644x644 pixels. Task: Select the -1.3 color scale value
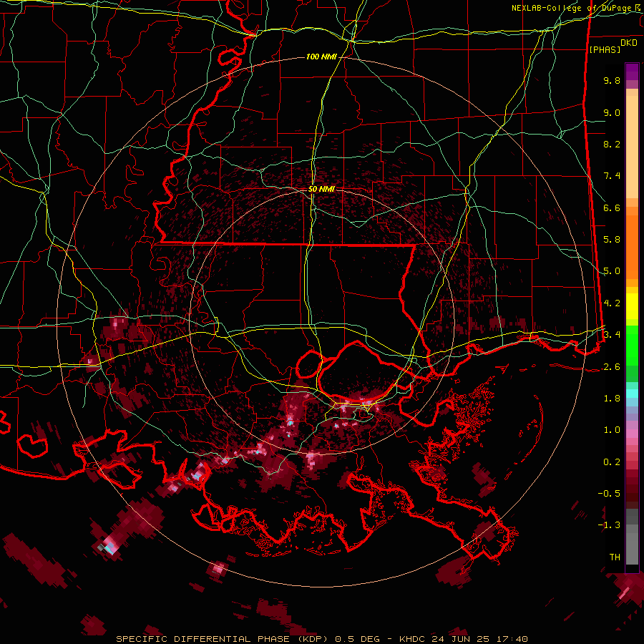[609, 525]
